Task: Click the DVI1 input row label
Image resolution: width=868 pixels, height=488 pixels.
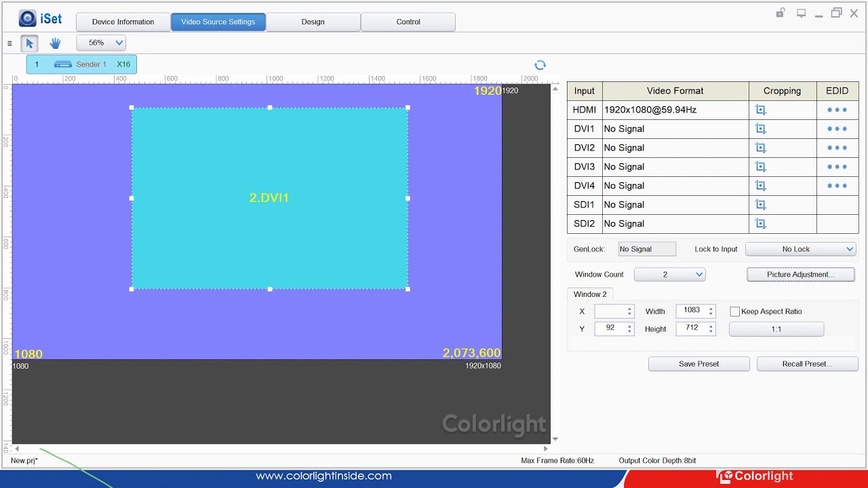Action: pos(585,129)
